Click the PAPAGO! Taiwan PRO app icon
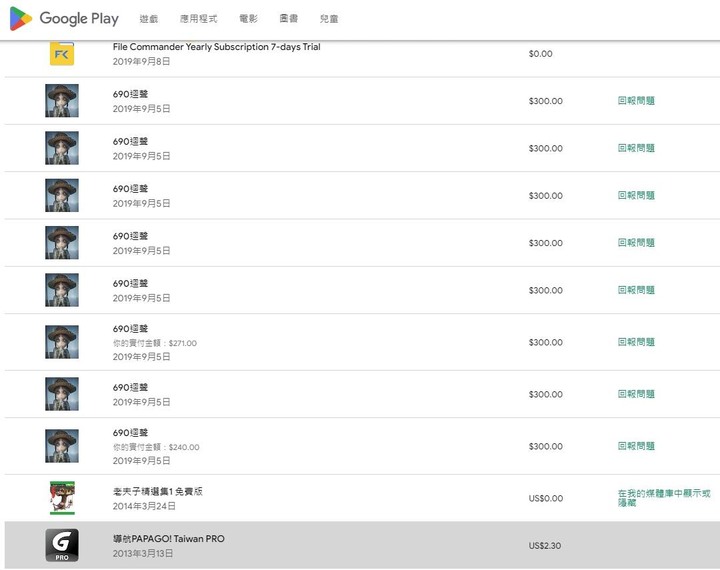Image resolution: width=720 pixels, height=570 pixels. pyautogui.click(x=62, y=545)
